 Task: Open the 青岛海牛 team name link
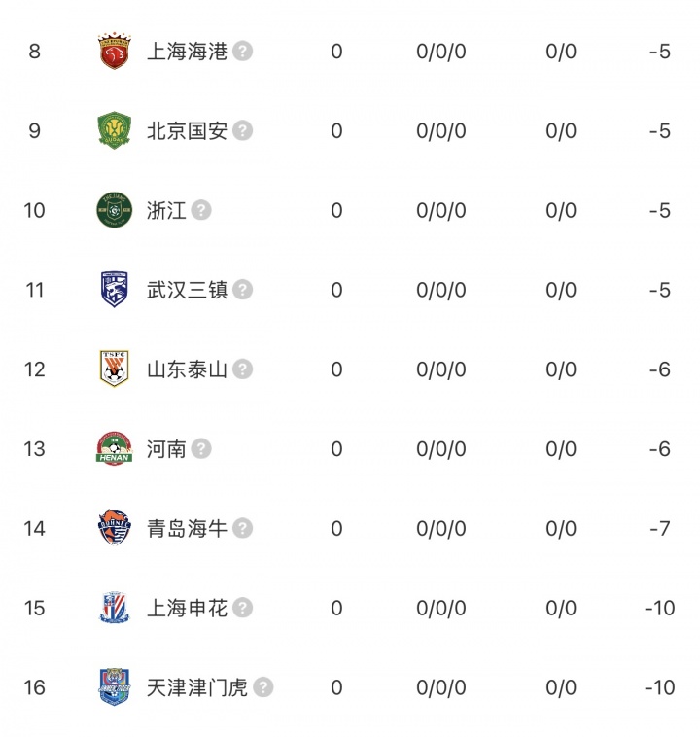187,529
